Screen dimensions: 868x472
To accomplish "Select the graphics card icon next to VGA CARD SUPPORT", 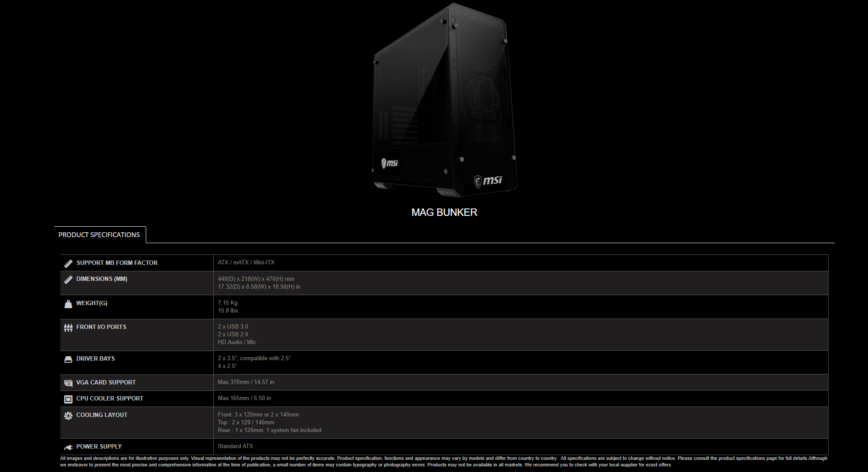I will coord(68,383).
